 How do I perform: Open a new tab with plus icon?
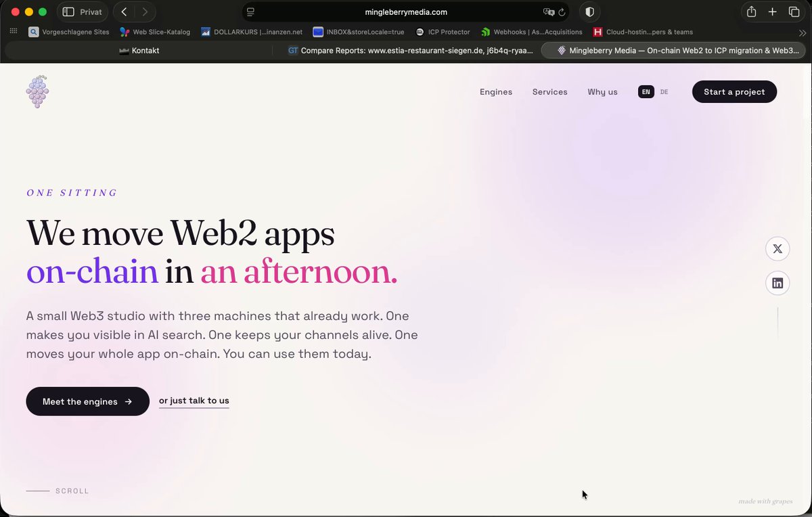(x=772, y=12)
